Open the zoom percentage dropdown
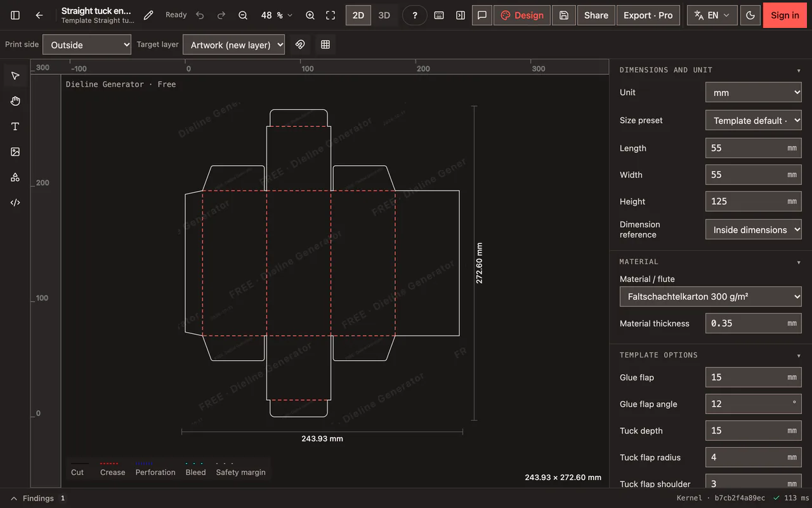The height and width of the screenshot is (508, 812). click(x=277, y=15)
